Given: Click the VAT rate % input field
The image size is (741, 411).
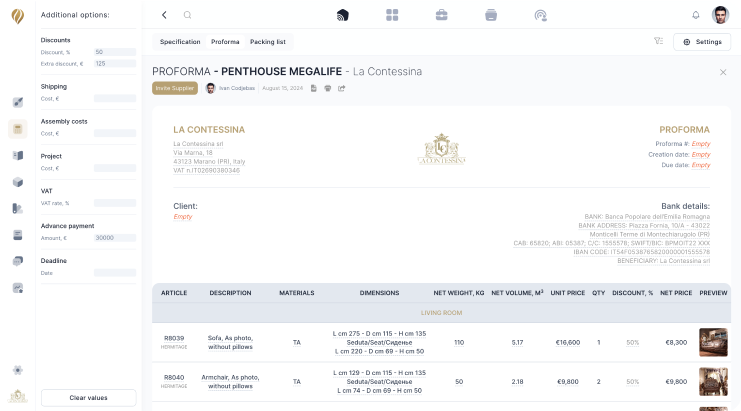Looking at the screenshot, I should coord(115,203).
